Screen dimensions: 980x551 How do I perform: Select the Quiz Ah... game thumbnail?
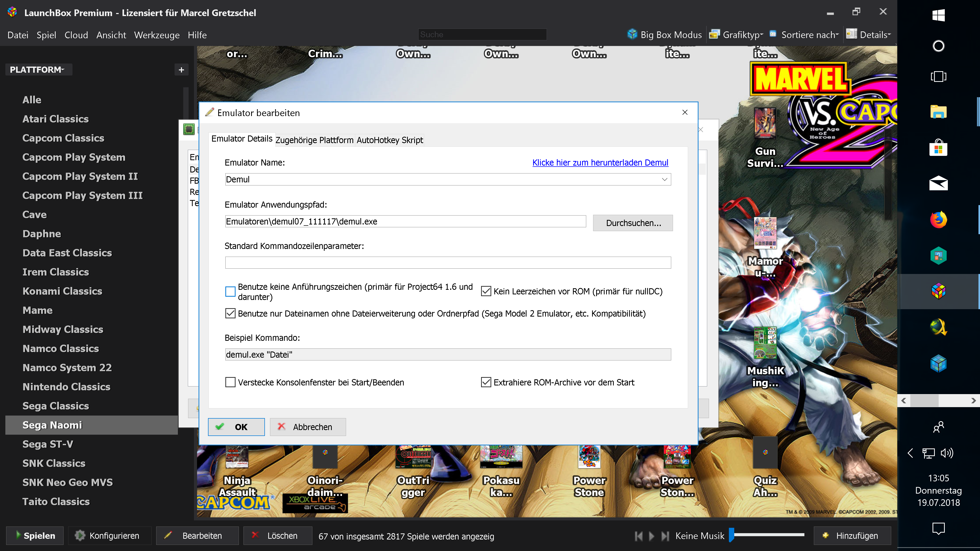tap(765, 453)
